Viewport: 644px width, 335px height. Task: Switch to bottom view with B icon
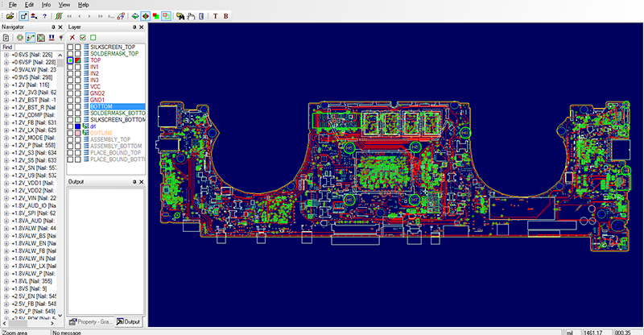(x=225, y=16)
